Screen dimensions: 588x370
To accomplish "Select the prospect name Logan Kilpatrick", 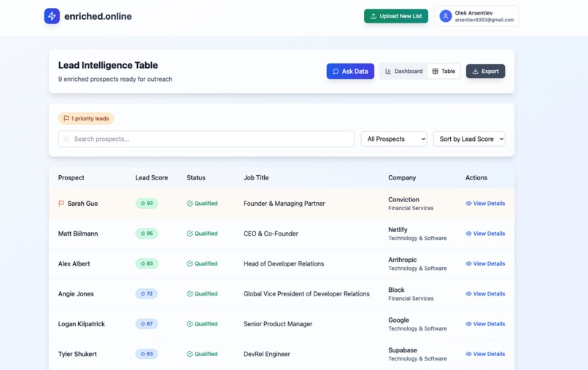I will [82, 324].
